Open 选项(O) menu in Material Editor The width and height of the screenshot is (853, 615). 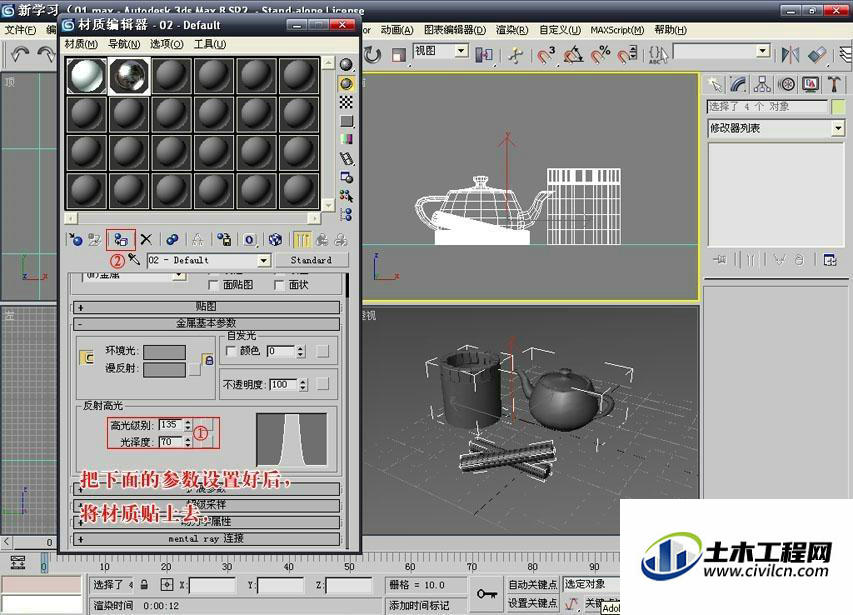[x=167, y=44]
